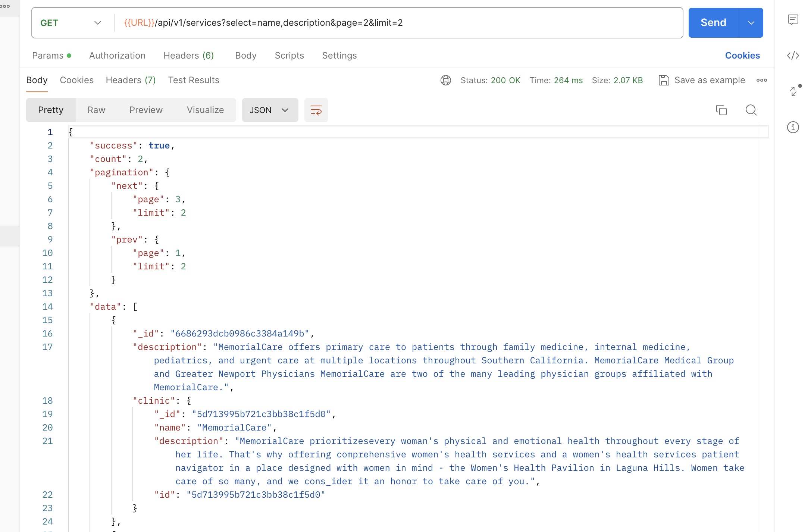Viewport: 811px width, 532px height.
Task: Click the Cookies link in top right
Action: click(x=743, y=55)
